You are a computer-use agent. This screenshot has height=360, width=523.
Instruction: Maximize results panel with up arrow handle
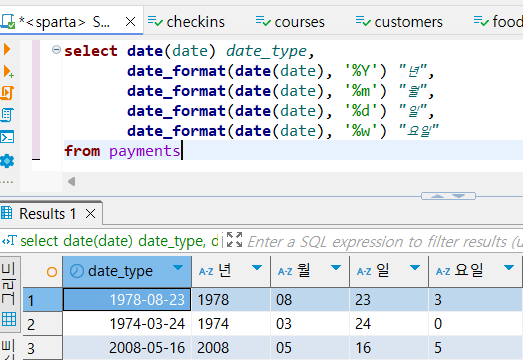(437, 196)
